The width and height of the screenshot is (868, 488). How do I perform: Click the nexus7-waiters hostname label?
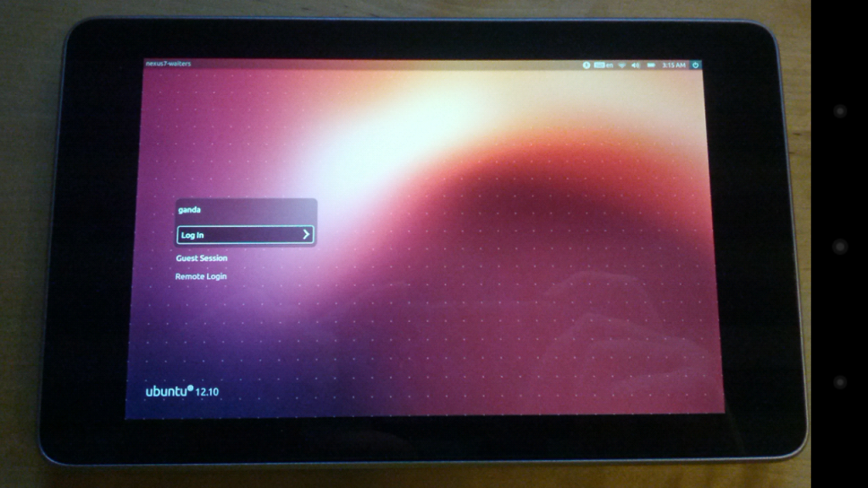tap(170, 64)
